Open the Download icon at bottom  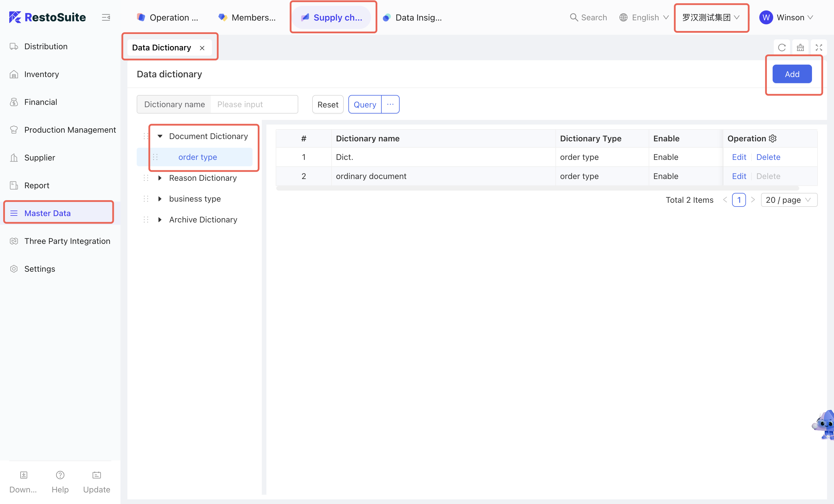click(x=23, y=475)
